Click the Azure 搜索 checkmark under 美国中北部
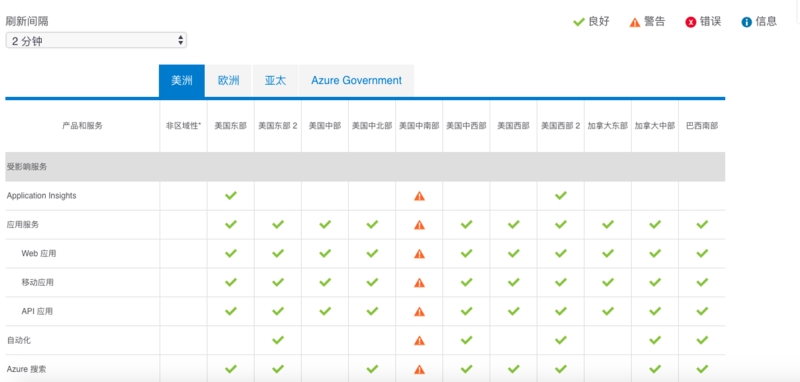This screenshot has height=382, width=800. click(x=372, y=369)
